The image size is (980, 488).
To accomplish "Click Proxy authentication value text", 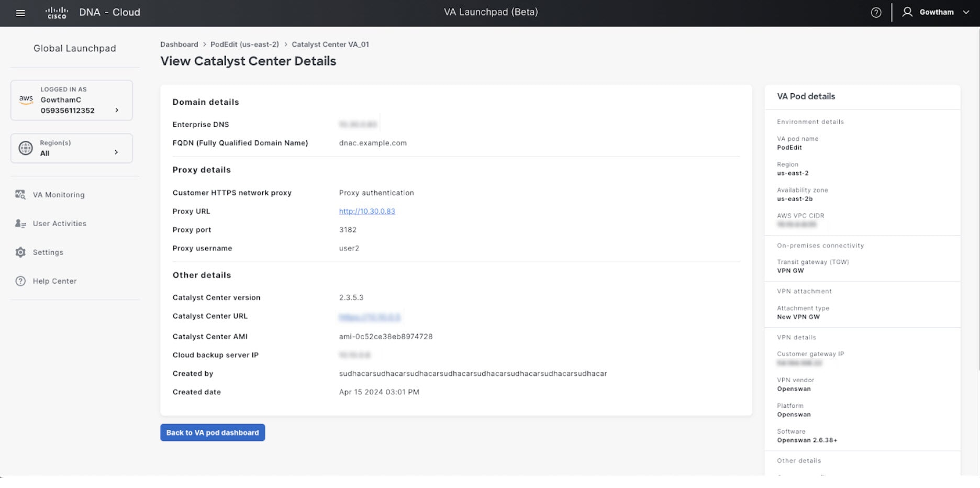I will pyautogui.click(x=376, y=193).
